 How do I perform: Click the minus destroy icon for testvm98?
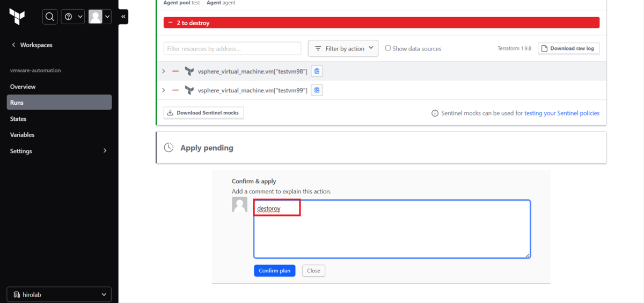pos(175,71)
